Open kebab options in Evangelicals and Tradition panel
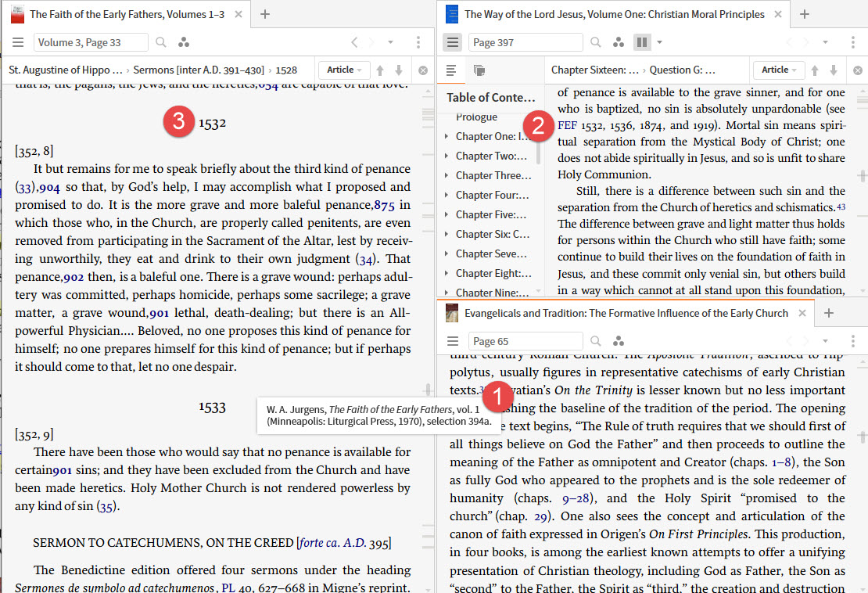The image size is (868, 593). coord(852,341)
